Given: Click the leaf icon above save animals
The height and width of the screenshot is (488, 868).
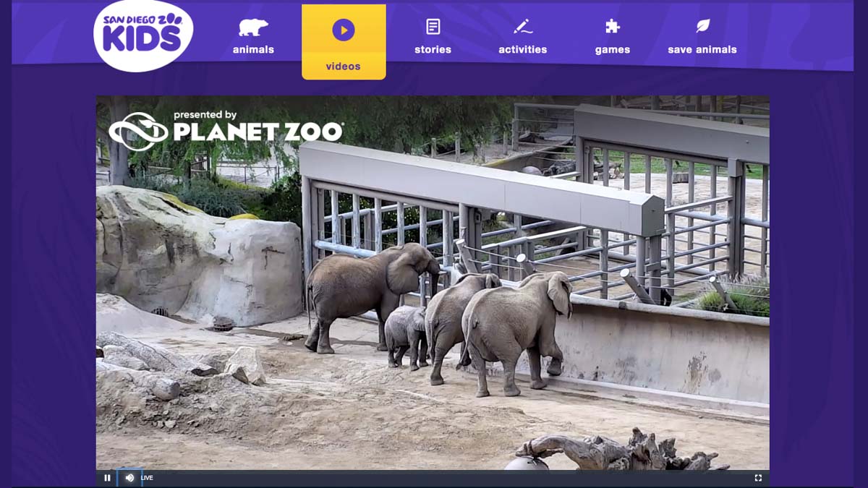Looking at the screenshot, I should (x=702, y=27).
